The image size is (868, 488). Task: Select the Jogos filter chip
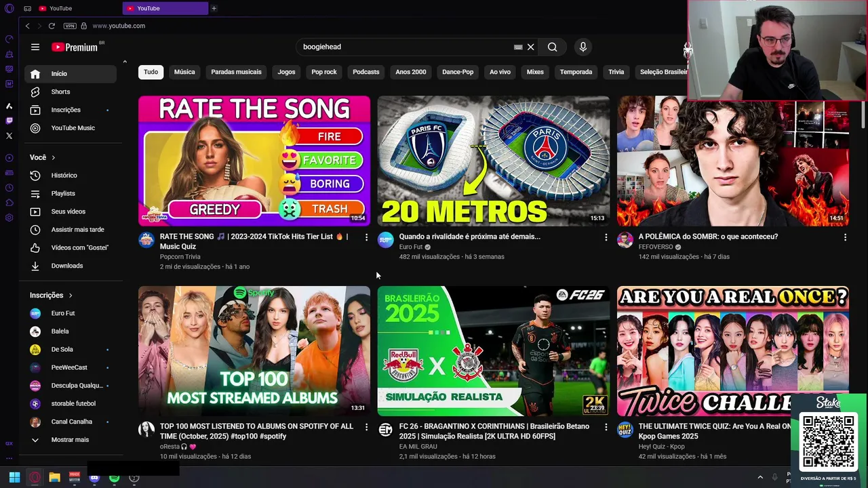[286, 72]
